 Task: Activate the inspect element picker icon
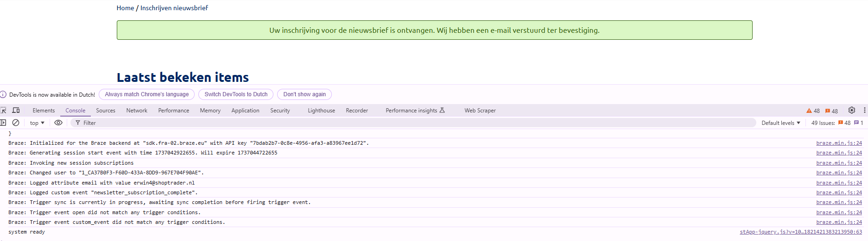tap(3, 111)
